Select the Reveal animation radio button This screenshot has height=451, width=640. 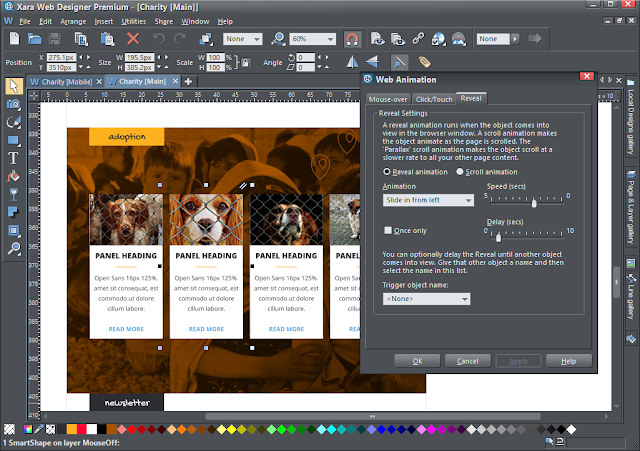click(387, 172)
